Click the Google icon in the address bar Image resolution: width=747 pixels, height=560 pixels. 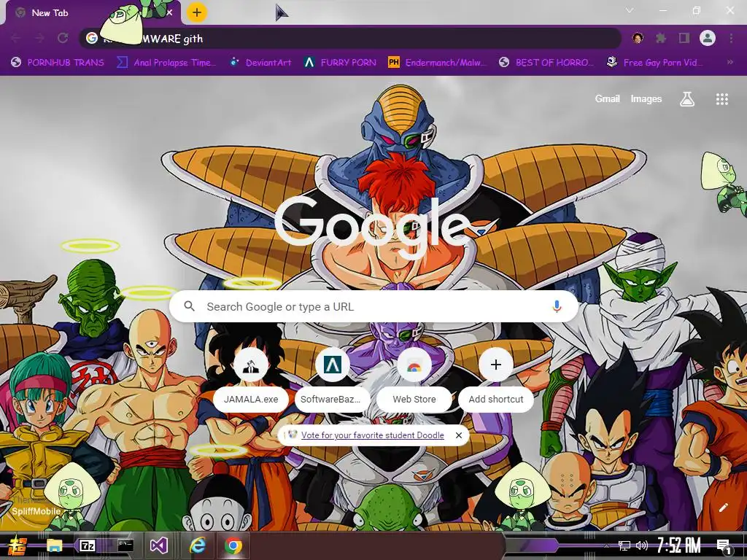coord(91,38)
